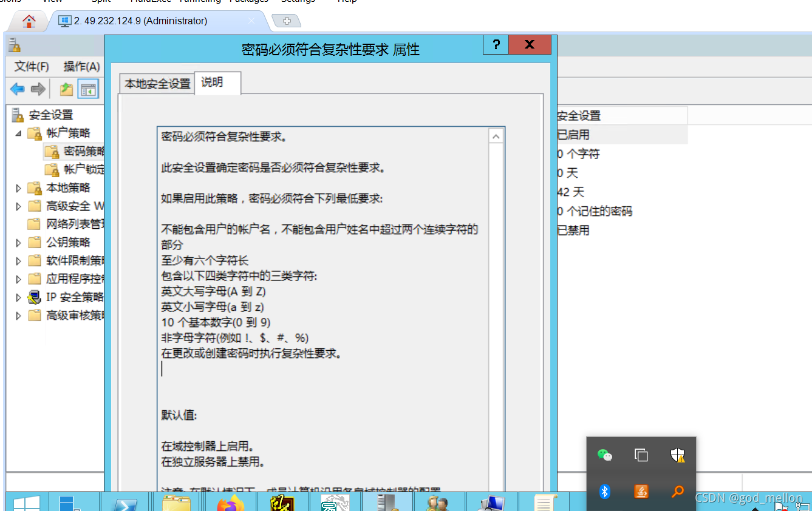Screen dimensions: 812x511
Task: Toggle the show/hide console tree icon
Action: click(88, 90)
